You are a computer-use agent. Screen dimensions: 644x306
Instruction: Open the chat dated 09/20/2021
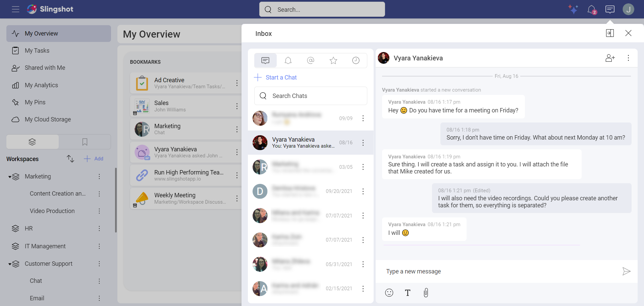point(311,191)
